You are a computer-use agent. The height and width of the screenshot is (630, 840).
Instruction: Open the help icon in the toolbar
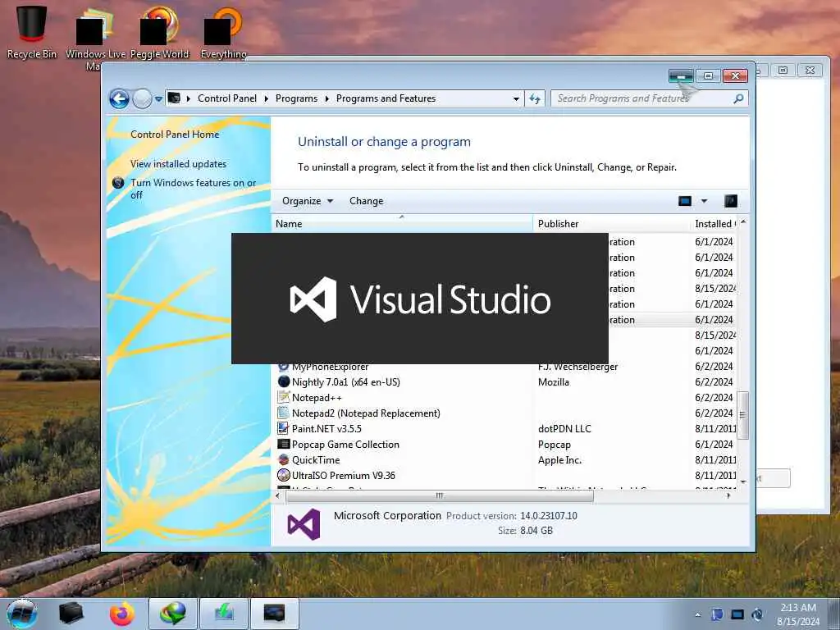731,201
